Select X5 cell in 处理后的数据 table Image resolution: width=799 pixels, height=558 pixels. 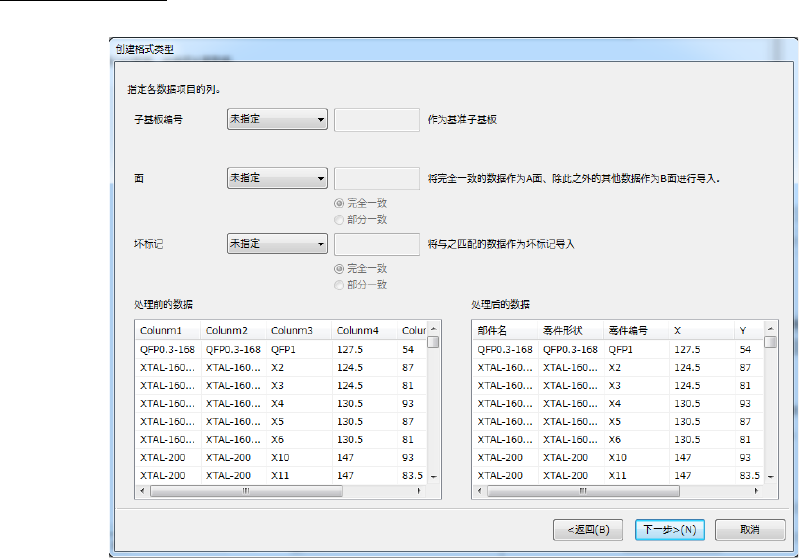[x=636, y=421]
